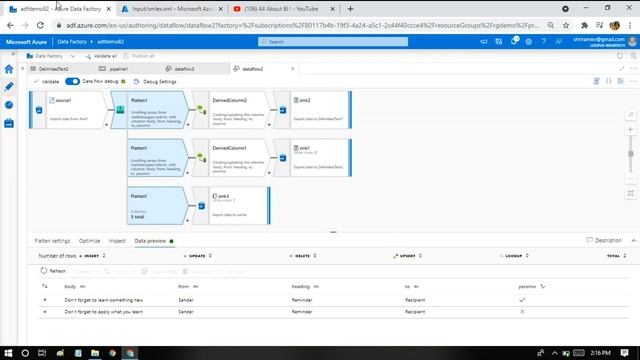Zoom in the canvas with plus
The height and width of the screenshot is (360, 640).
(x=631, y=129)
